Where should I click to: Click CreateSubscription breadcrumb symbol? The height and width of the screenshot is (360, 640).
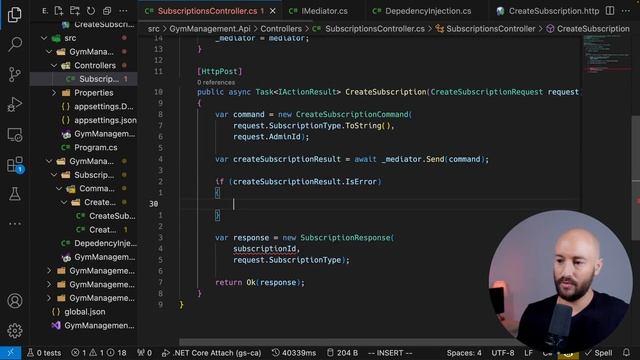tap(588, 29)
